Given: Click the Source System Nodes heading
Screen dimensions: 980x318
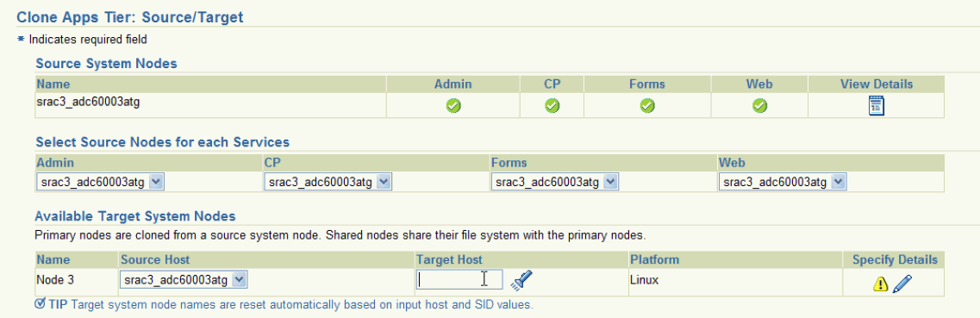Looking at the screenshot, I should tap(106, 64).
